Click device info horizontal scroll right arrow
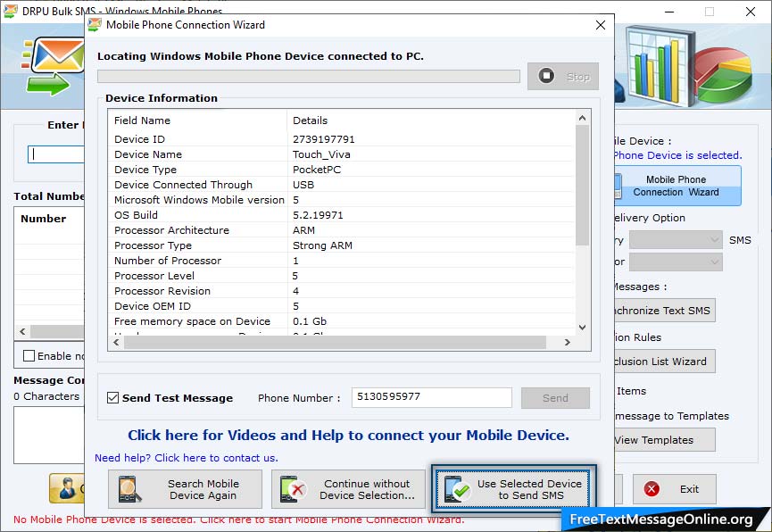Viewport: 772px width, 532px height. (568, 342)
